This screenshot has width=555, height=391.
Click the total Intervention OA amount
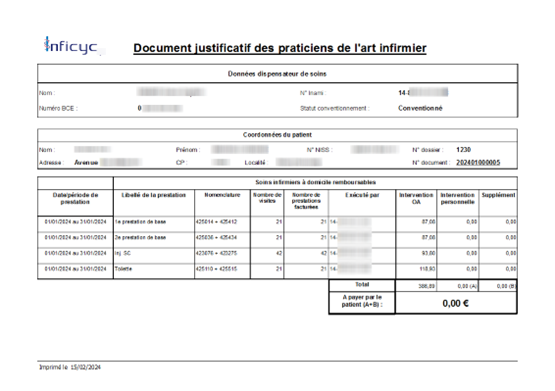(427, 286)
